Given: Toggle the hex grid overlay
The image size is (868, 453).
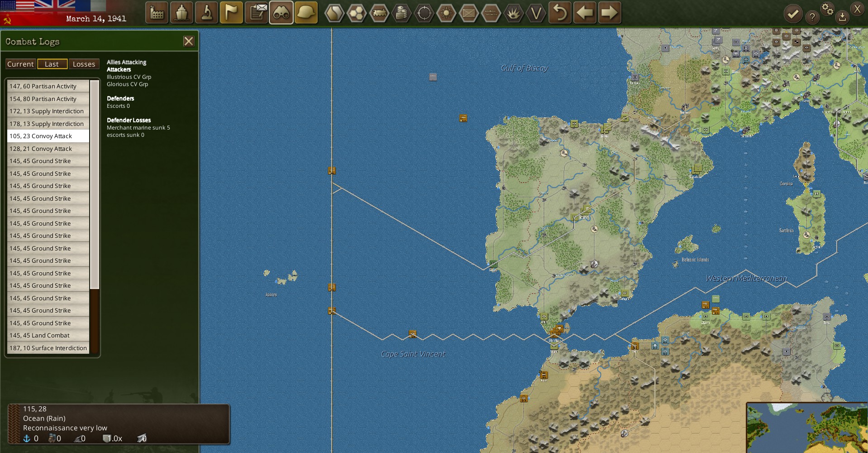Looking at the screenshot, I should (357, 13).
